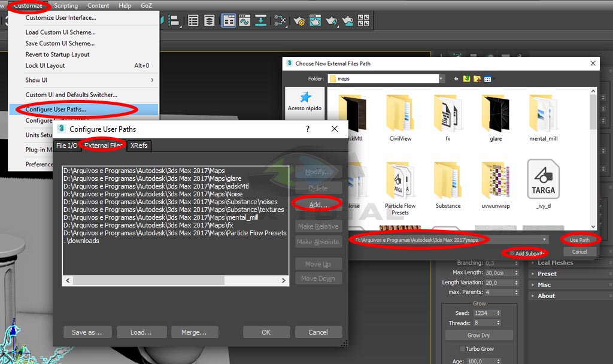Expand the Preset rollout
Image resolution: width=613 pixels, height=364 pixels.
[x=547, y=274]
